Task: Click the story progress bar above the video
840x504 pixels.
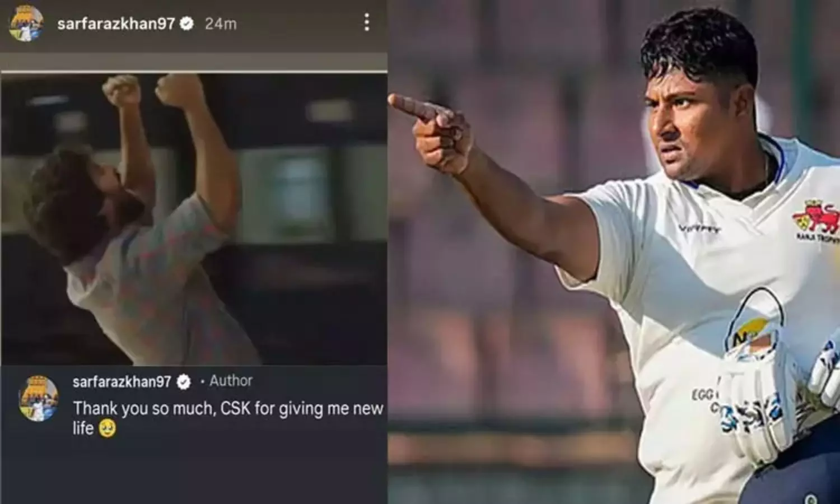Action: click(x=194, y=72)
